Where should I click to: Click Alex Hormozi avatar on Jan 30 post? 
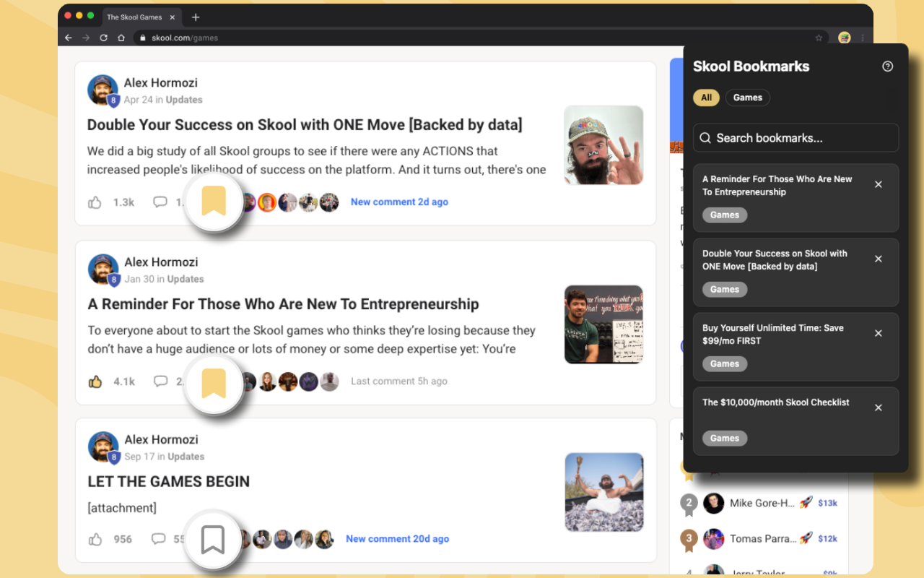tap(103, 269)
